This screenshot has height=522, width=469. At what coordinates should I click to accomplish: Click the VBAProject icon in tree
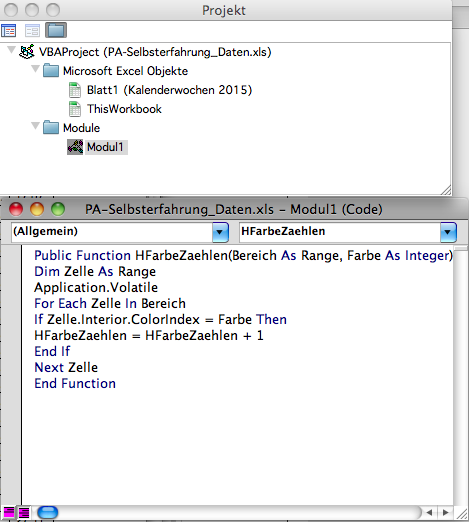[27, 52]
